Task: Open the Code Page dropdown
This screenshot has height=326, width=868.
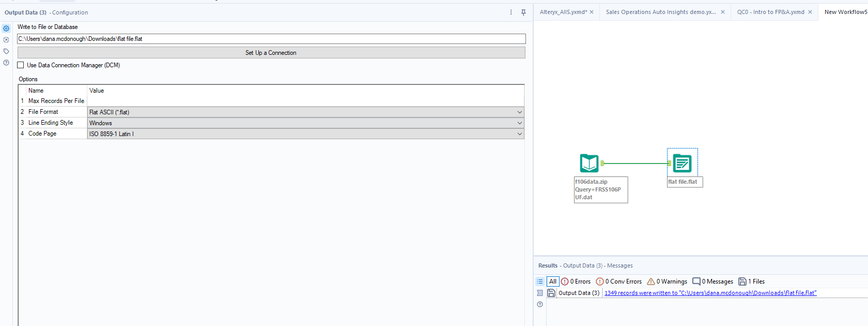Action: click(305, 134)
